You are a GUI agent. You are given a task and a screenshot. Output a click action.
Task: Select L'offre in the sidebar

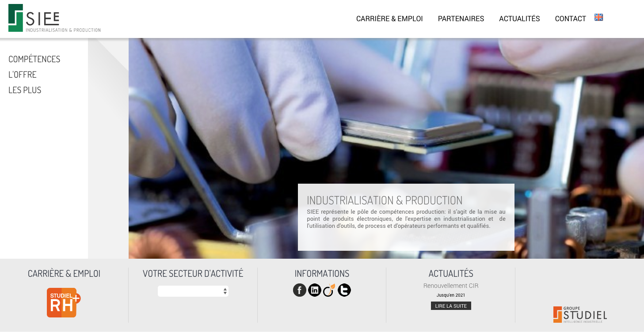(x=23, y=75)
